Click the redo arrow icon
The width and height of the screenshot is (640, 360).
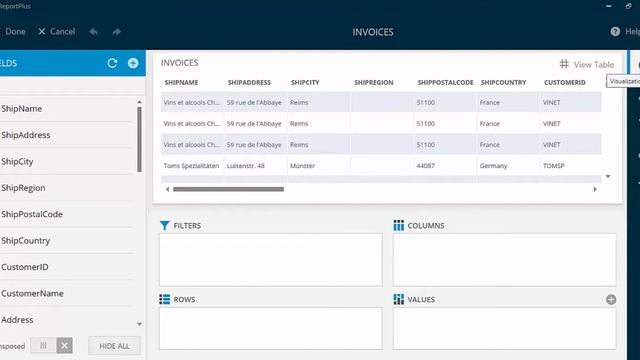[117, 31]
